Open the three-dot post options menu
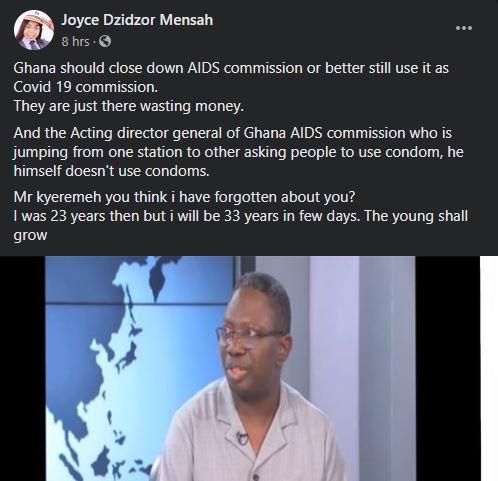The width and height of the screenshot is (498, 481). 464,28
